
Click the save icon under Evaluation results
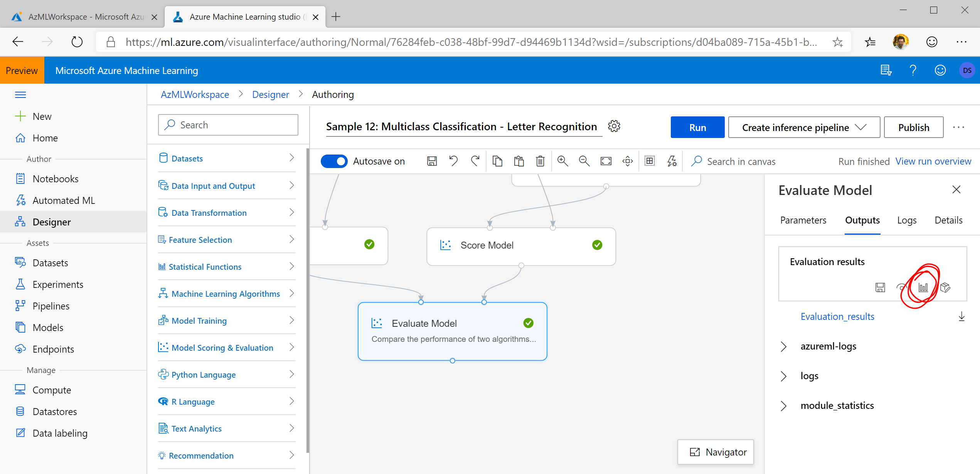[880, 287]
